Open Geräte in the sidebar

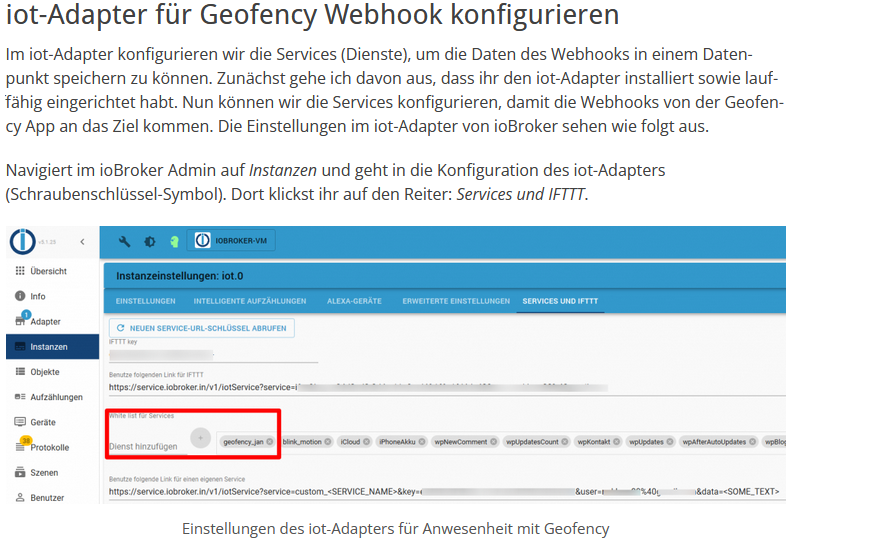pos(53,422)
